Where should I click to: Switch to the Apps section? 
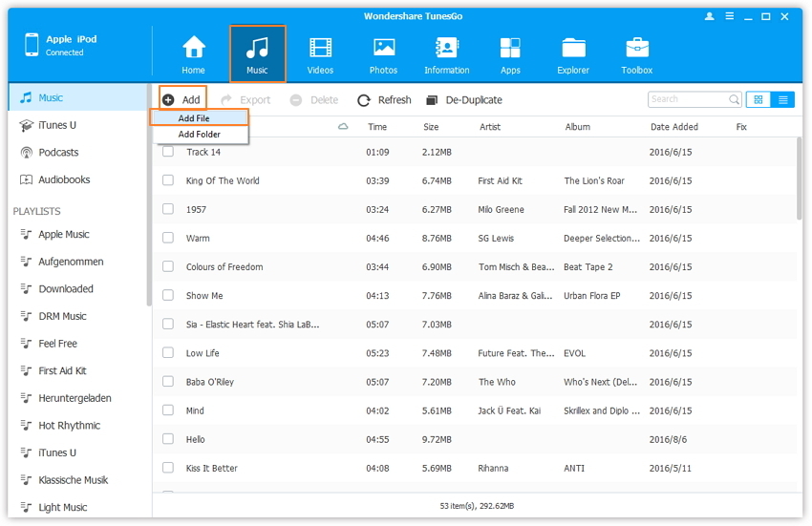[x=510, y=54]
